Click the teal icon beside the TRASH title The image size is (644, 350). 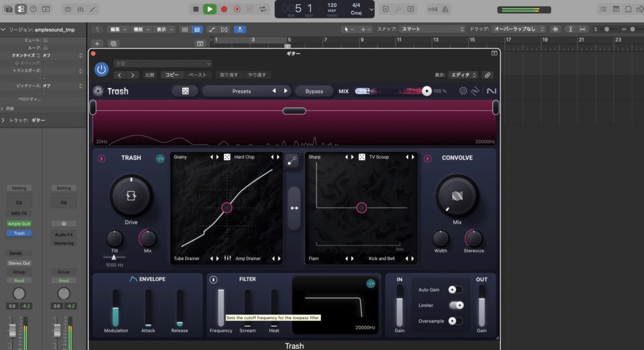point(160,159)
